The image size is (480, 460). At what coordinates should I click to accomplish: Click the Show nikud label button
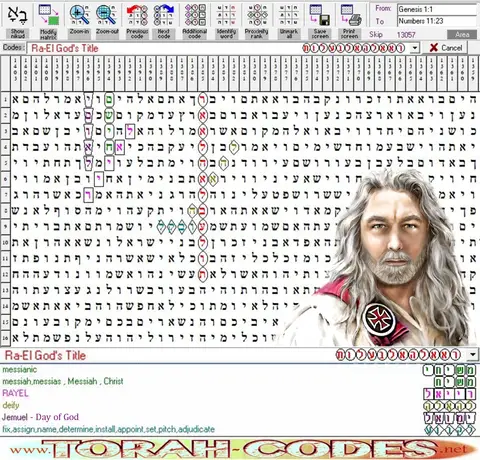[17, 34]
